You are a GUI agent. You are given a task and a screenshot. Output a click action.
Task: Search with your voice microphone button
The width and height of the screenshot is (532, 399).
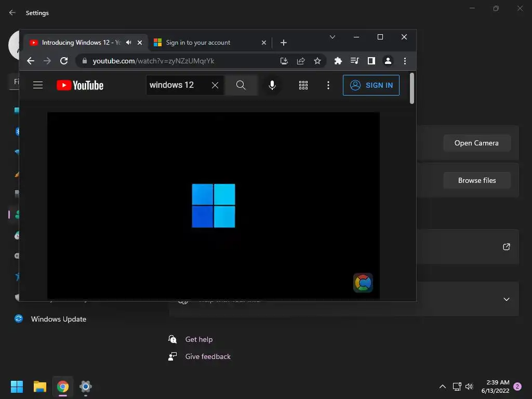272,85
